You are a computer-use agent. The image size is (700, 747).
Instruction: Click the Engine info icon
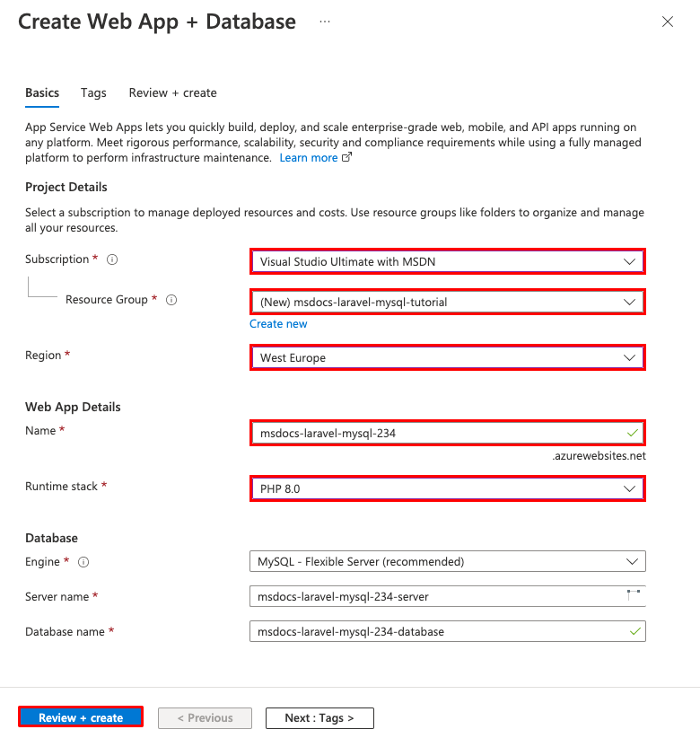pyautogui.click(x=83, y=562)
